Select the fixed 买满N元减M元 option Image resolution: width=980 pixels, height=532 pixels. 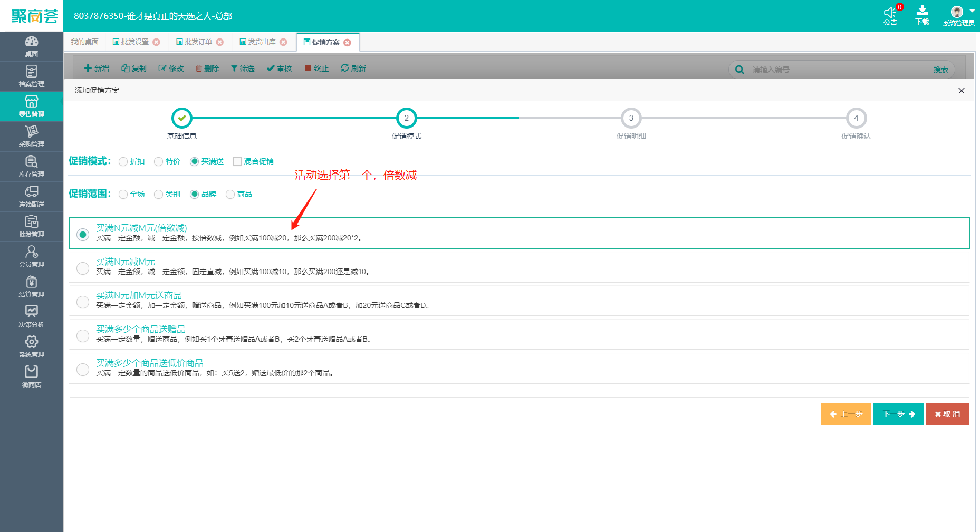(83, 268)
